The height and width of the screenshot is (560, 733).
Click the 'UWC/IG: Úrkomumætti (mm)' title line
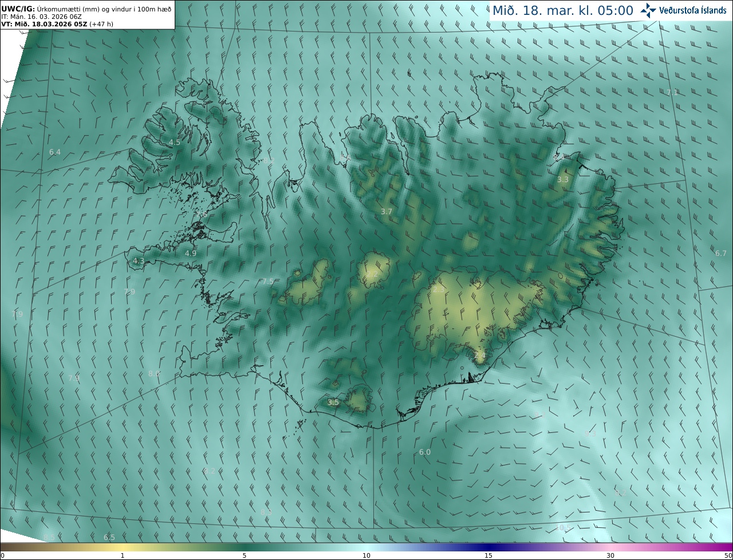click(x=86, y=9)
